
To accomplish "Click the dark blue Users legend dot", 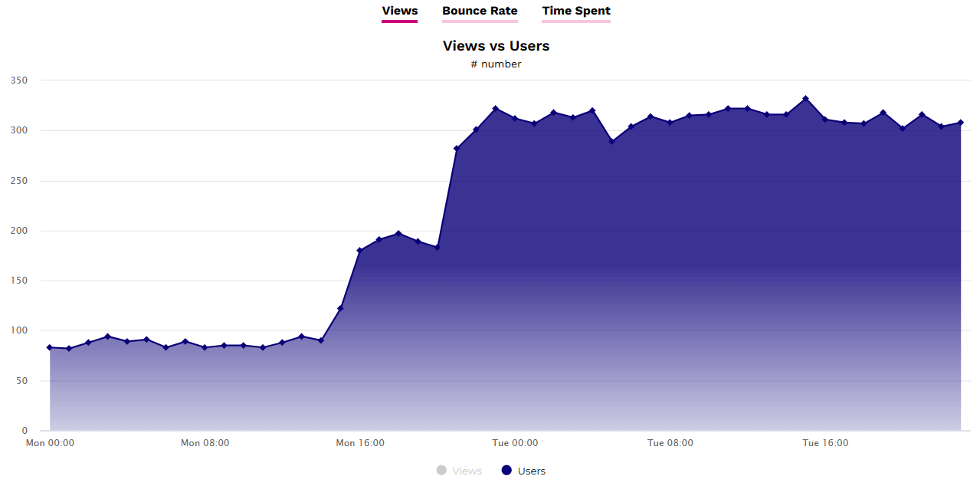I will pyautogui.click(x=506, y=470).
